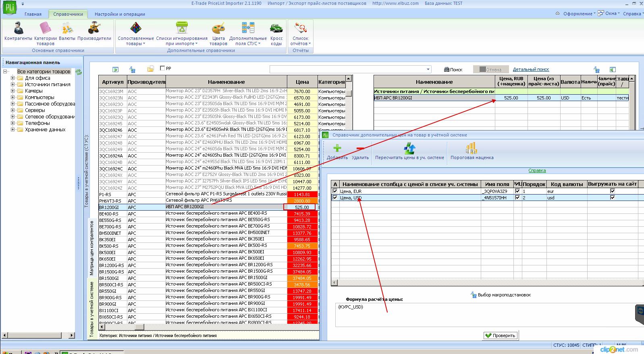644x354 pixels.
Task: Open the Производители manufacturers reference
Action: pyautogui.click(x=94, y=31)
